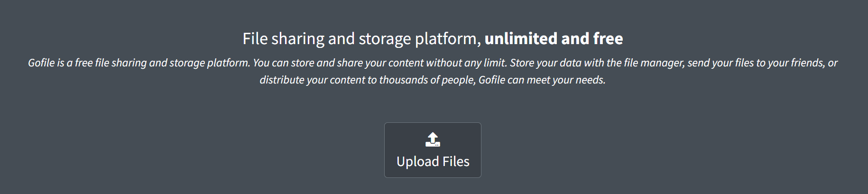Click "File sharing and storage platform" heading

coord(361,38)
